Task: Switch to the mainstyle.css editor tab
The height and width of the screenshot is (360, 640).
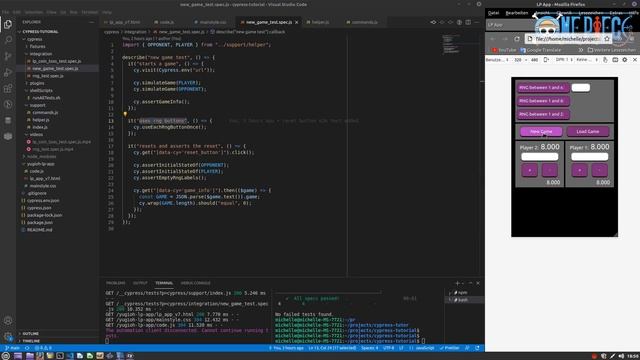Action: [x=213, y=22]
